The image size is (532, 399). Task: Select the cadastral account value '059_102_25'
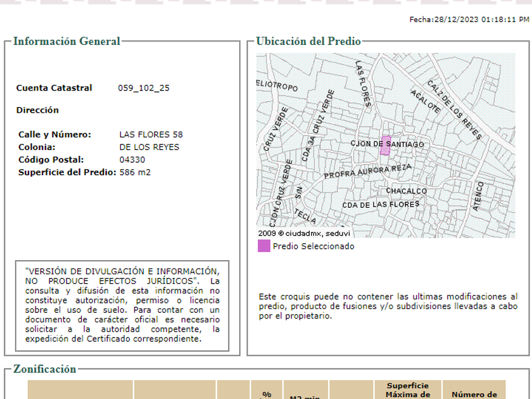coord(144,88)
